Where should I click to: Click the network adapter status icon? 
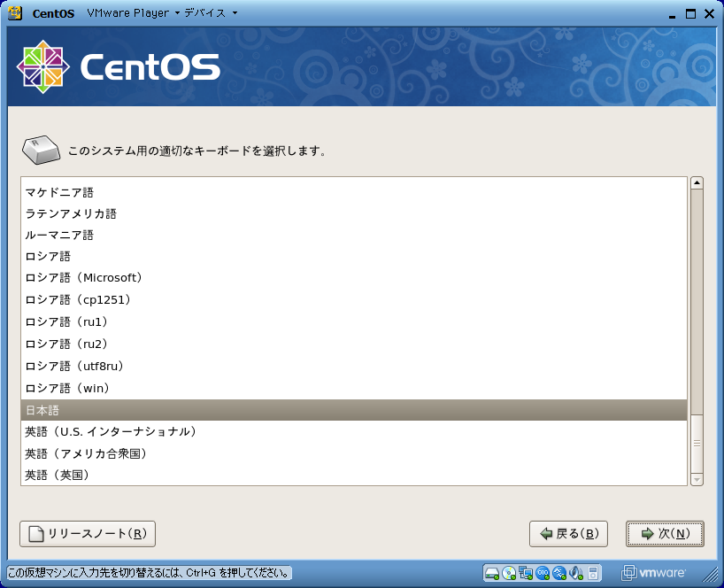(525, 572)
